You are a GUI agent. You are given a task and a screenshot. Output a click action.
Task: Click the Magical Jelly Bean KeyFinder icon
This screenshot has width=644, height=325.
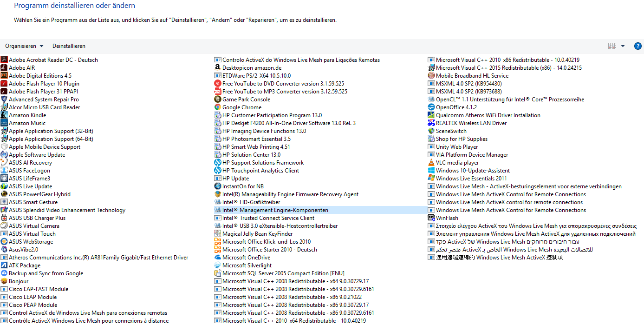pos(218,233)
